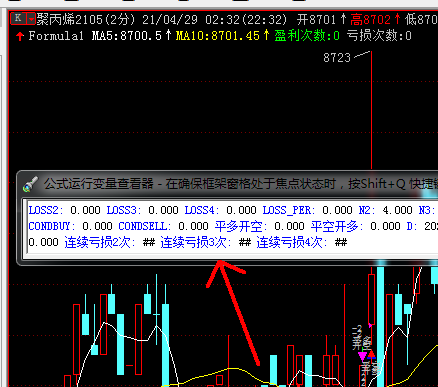Click the green 盈利次数:0 label
Screen dimensions: 438x387
pyautogui.click(x=307, y=36)
